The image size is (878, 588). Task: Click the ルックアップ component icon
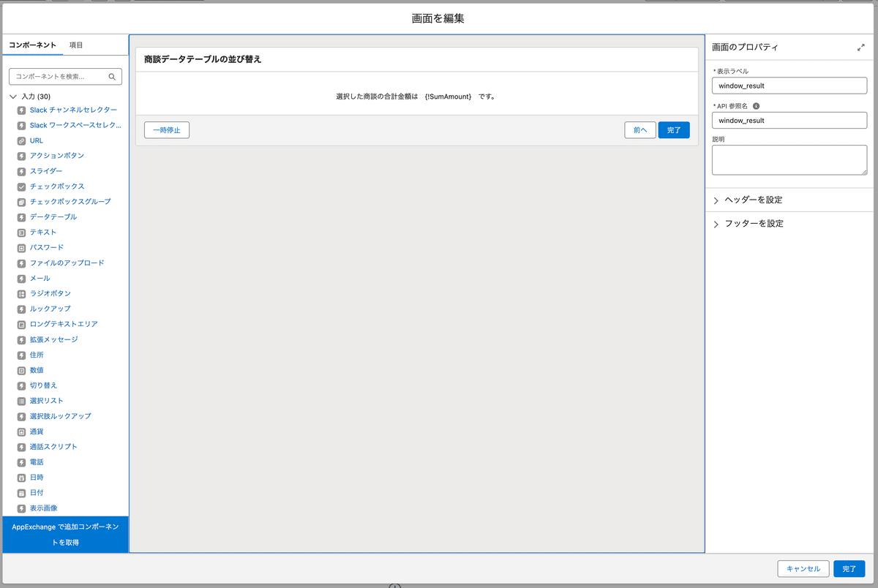pos(21,309)
